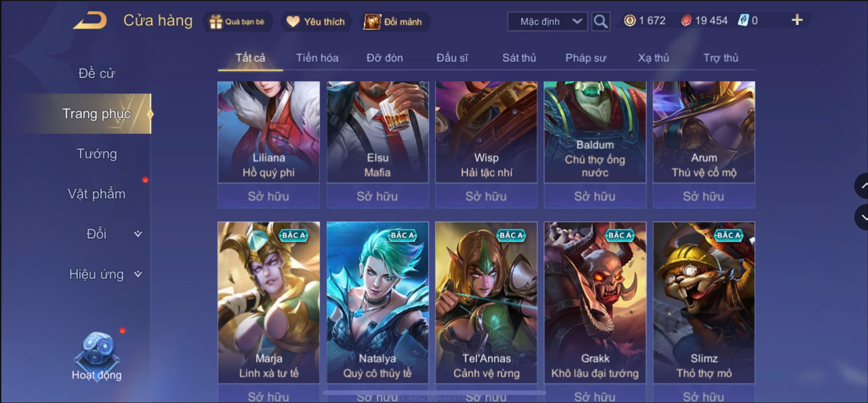The width and height of the screenshot is (868, 403).
Task: Click the gold coin balance icon
Action: pyautogui.click(x=630, y=21)
